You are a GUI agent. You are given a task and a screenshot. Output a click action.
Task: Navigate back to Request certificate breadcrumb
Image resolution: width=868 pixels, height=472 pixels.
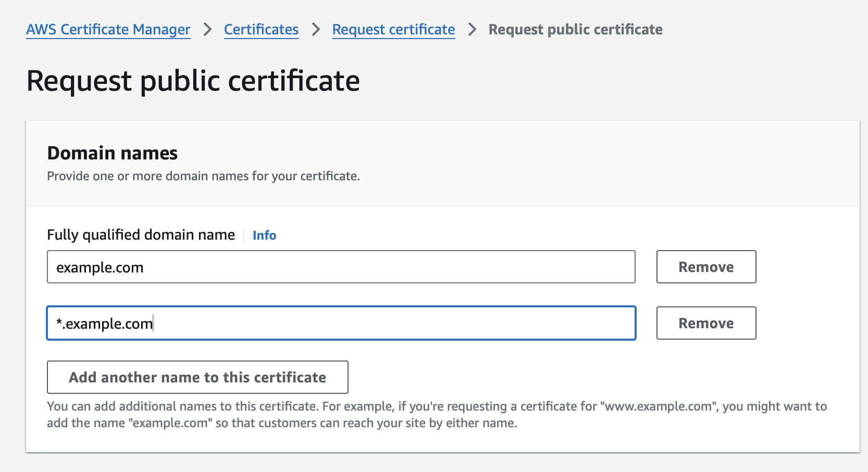point(393,30)
